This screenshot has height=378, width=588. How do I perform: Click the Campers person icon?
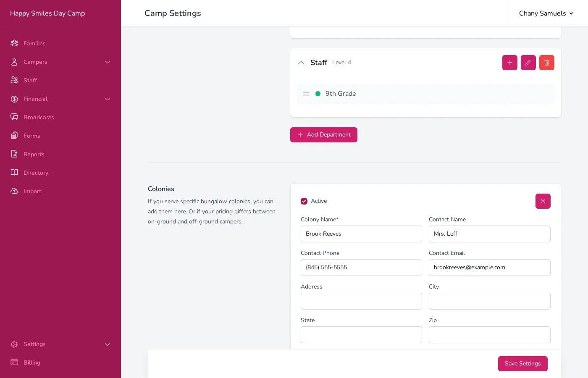14,62
